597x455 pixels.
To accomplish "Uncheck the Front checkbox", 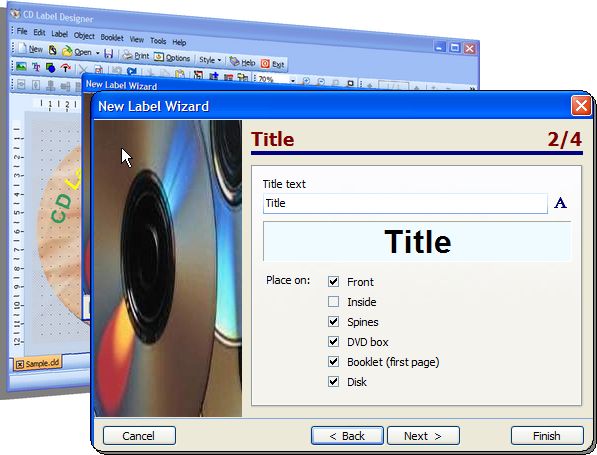I will coord(334,282).
